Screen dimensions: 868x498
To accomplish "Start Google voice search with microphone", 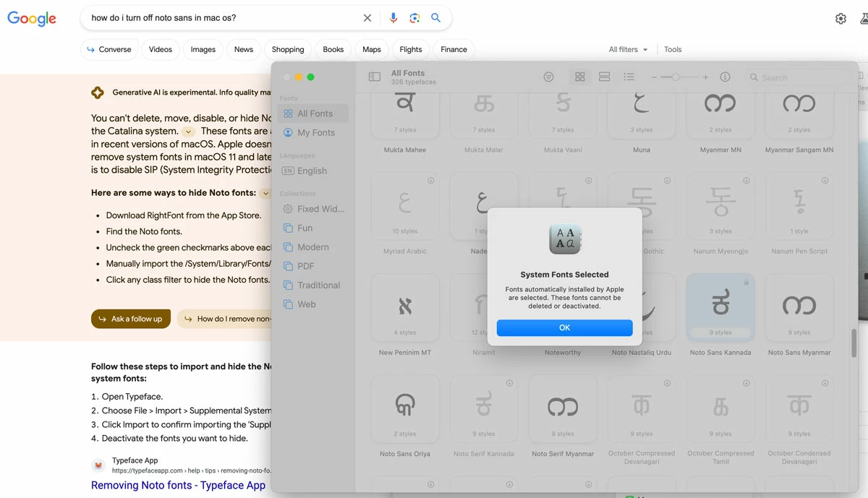I will tap(393, 18).
